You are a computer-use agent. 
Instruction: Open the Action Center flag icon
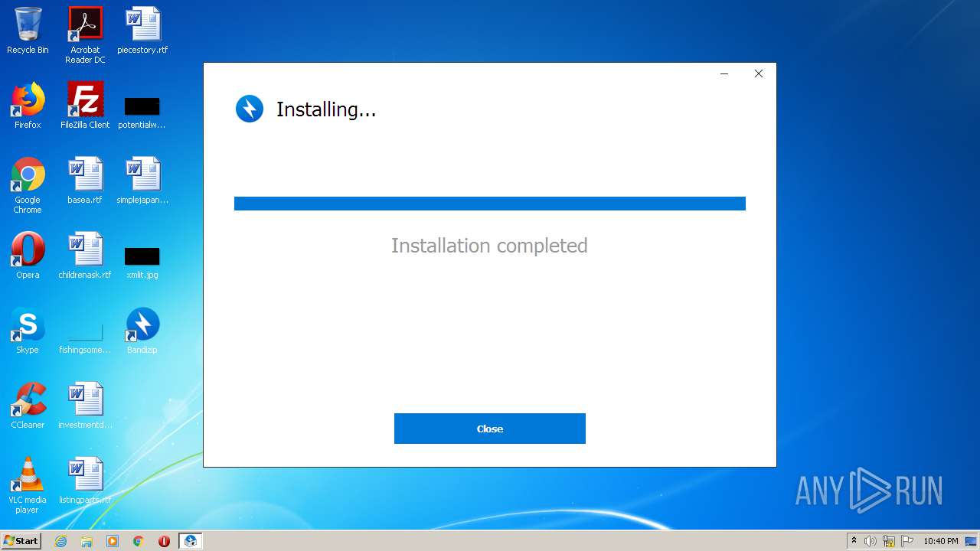(x=907, y=541)
